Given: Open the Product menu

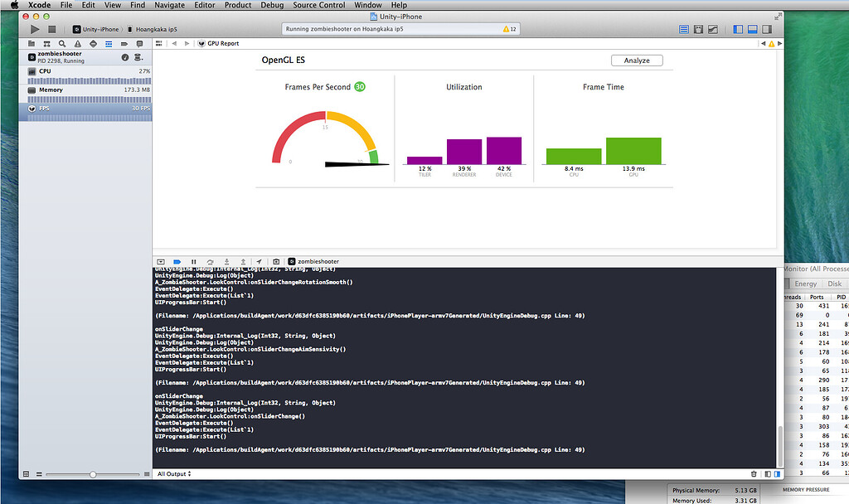Looking at the screenshot, I should [x=238, y=5].
